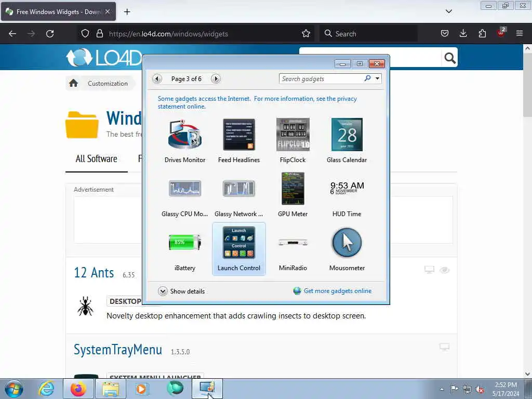Save page to Pocket
Viewport: 532px width, 399px height.
445,34
